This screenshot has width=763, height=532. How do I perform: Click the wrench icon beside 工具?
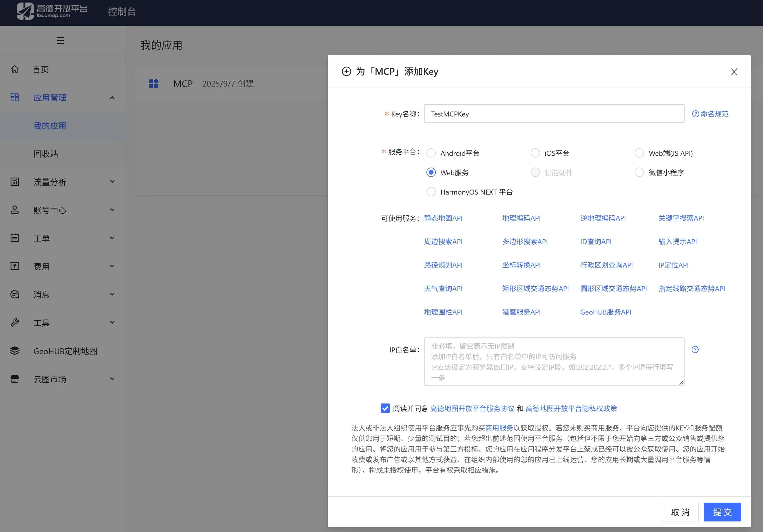pos(15,322)
